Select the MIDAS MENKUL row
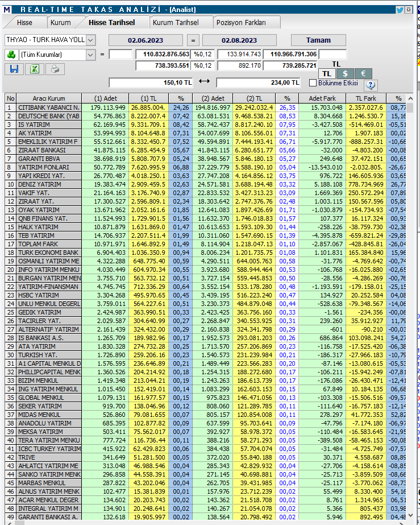Screen dimensions: 420x525 click(206, 415)
